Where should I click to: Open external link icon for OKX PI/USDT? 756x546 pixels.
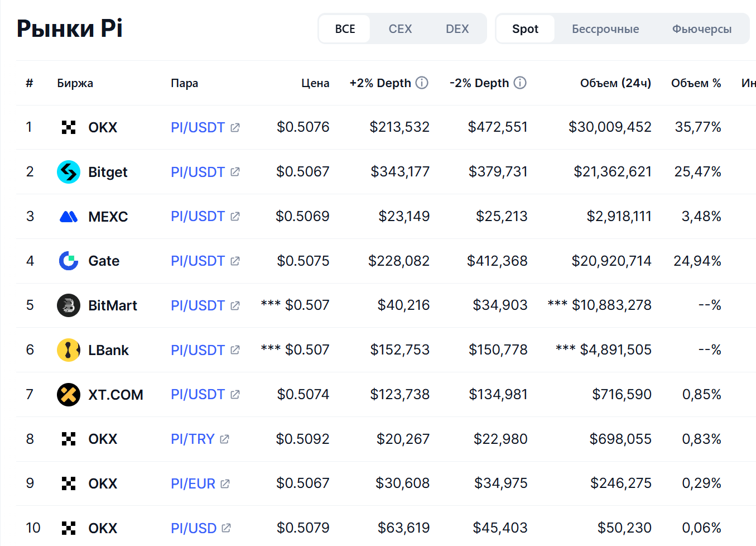[x=235, y=127]
